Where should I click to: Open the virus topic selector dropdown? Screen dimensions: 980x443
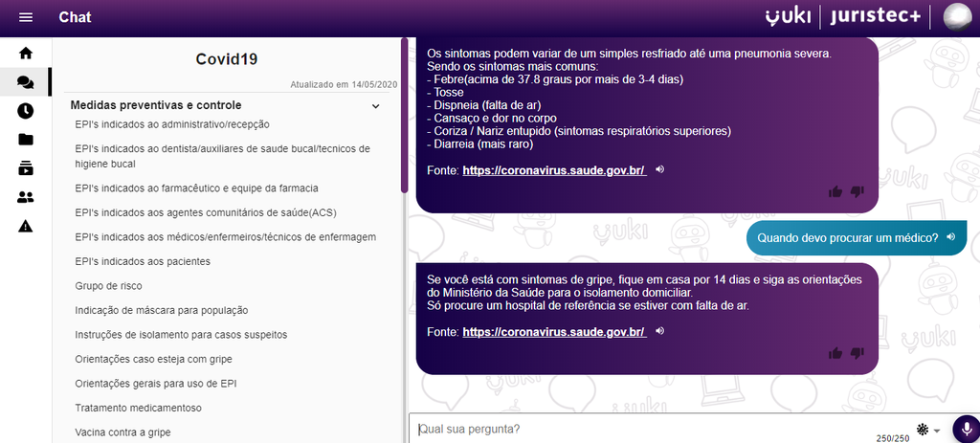[x=928, y=430]
